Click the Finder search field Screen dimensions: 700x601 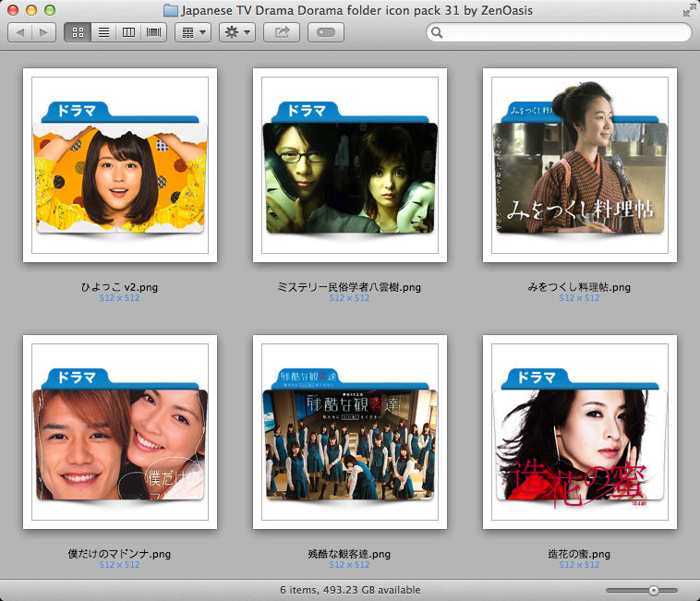(559, 32)
